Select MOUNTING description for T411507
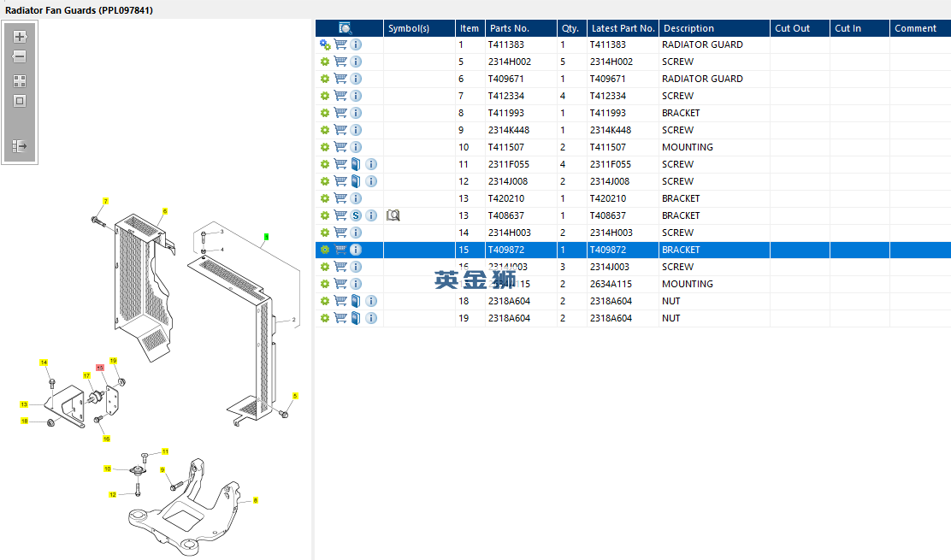 pos(688,147)
